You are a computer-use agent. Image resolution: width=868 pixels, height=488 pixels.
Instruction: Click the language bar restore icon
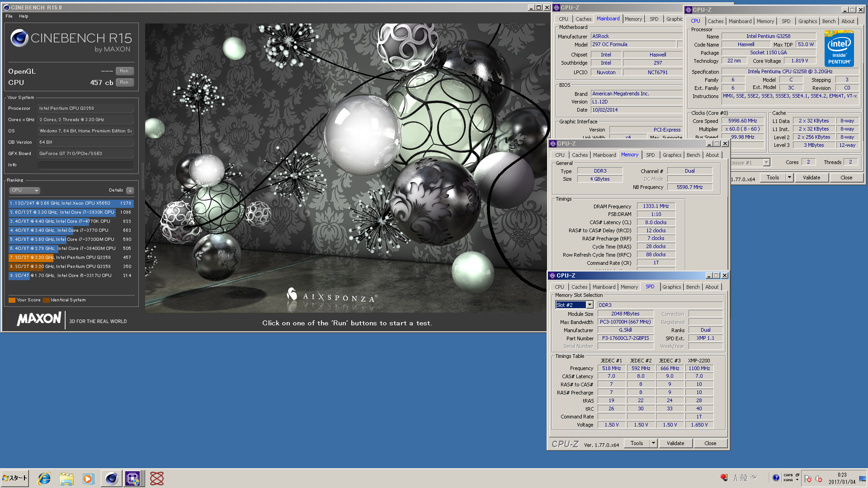pos(797,475)
